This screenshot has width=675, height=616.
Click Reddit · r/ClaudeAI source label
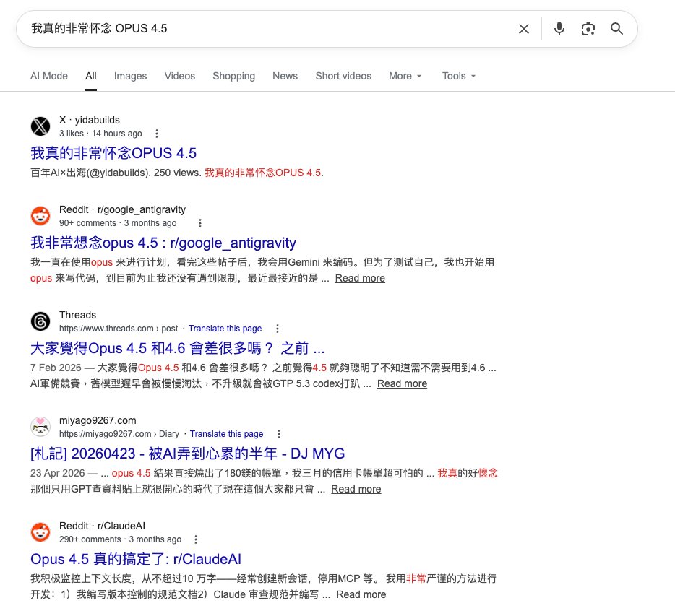click(103, 526)
